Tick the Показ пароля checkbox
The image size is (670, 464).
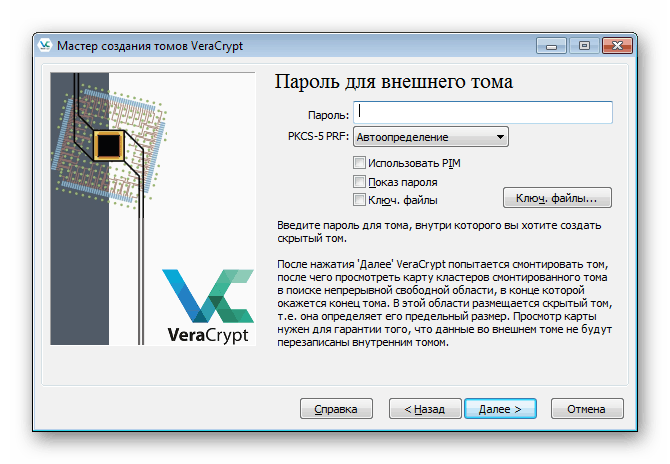(x=359, y=182)
